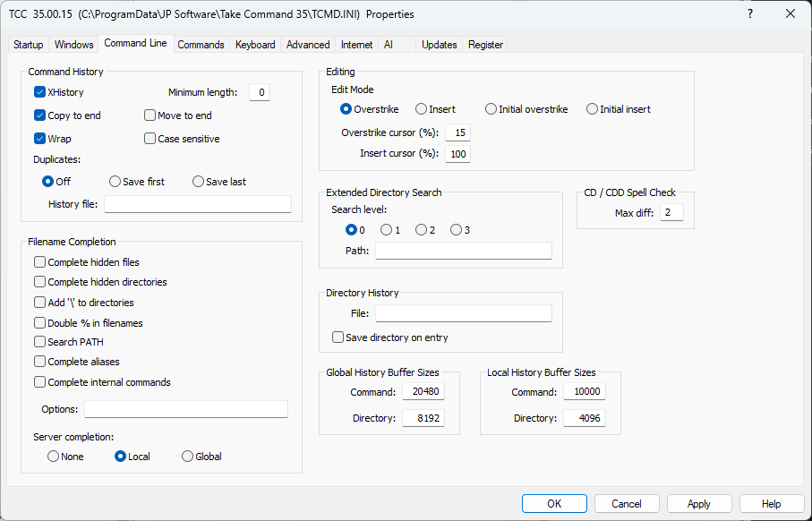Screen dimensions: 812x521
Task: Click the History file field
Action: [x=198, y=204]
